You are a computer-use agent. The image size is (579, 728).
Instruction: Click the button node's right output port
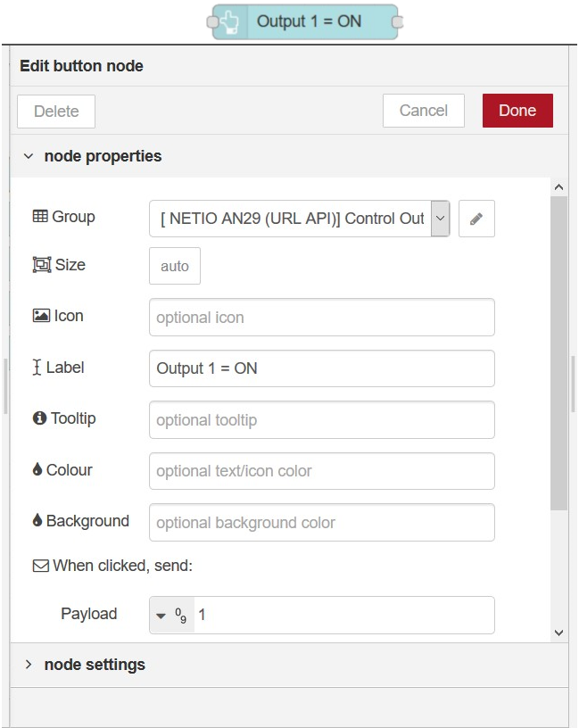[398, 21]
